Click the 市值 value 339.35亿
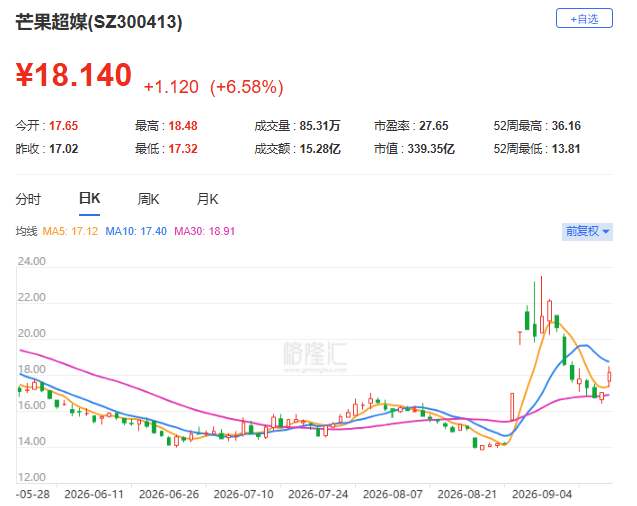Screen dimensions: 637x506 click(431, 149)
